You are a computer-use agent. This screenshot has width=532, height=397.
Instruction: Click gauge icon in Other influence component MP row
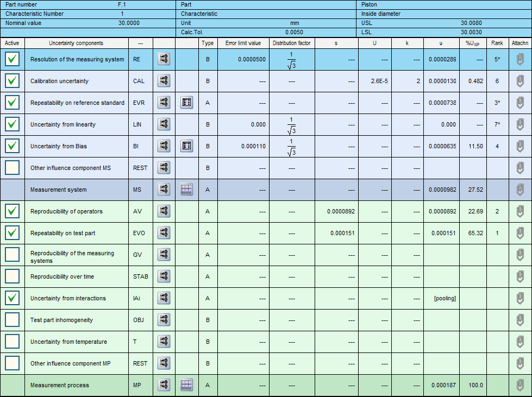[x=164, y=363]
